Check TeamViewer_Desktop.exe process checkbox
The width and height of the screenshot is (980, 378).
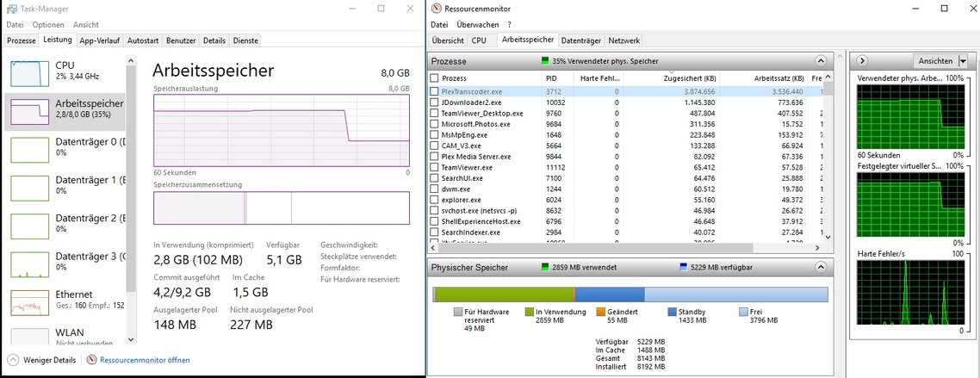click(434, 113)
